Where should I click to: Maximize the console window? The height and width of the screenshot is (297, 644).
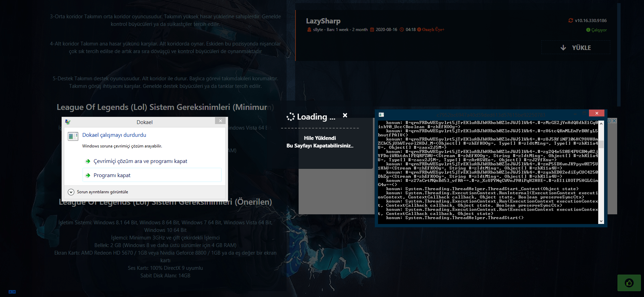click(x=584, y=113)
